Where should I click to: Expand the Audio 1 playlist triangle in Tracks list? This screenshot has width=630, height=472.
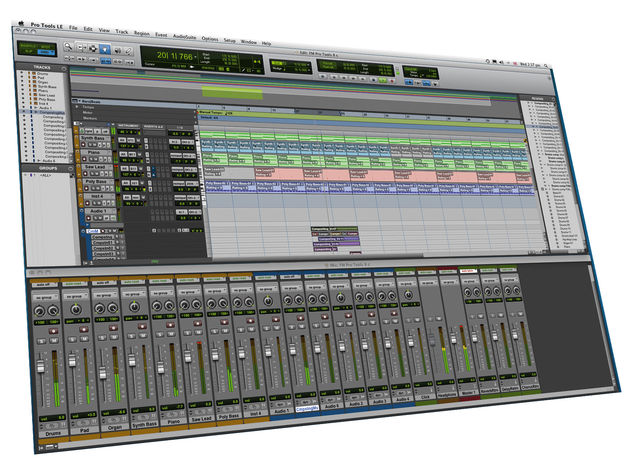click(x=36, y=108)
